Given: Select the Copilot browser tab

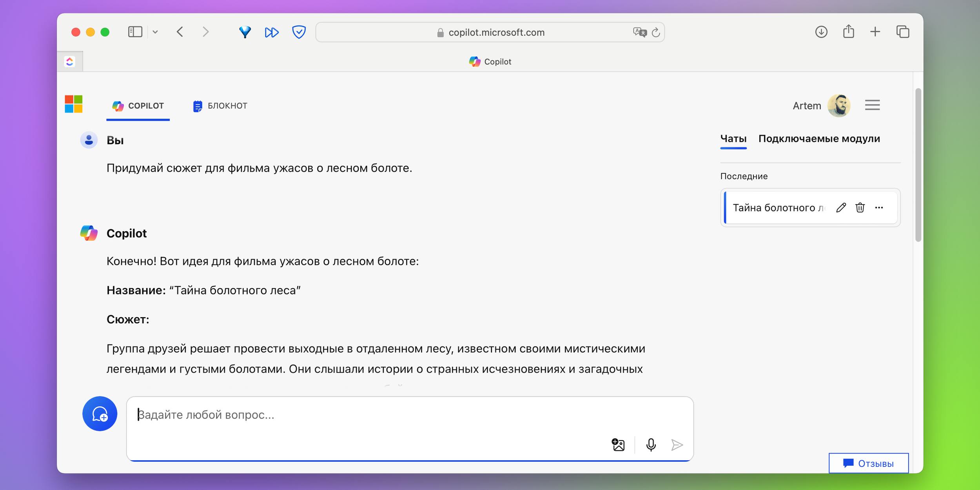Looking at the screenshot, I should click(490, 62).
